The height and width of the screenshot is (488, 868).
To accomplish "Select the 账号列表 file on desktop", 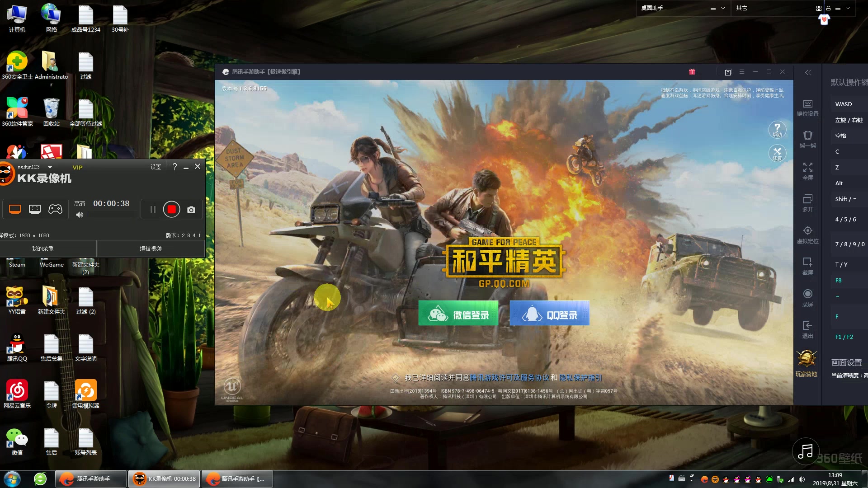I will tap(86, 441).
